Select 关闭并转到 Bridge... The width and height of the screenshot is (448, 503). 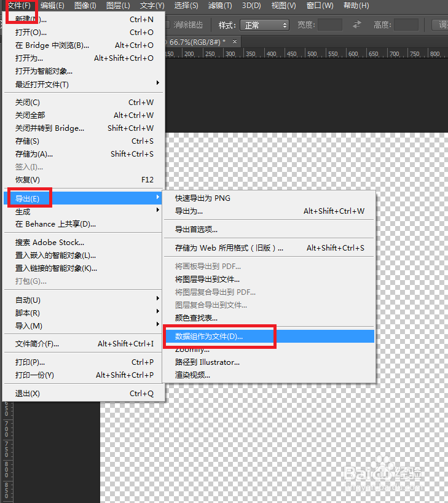tap(84, 128)
